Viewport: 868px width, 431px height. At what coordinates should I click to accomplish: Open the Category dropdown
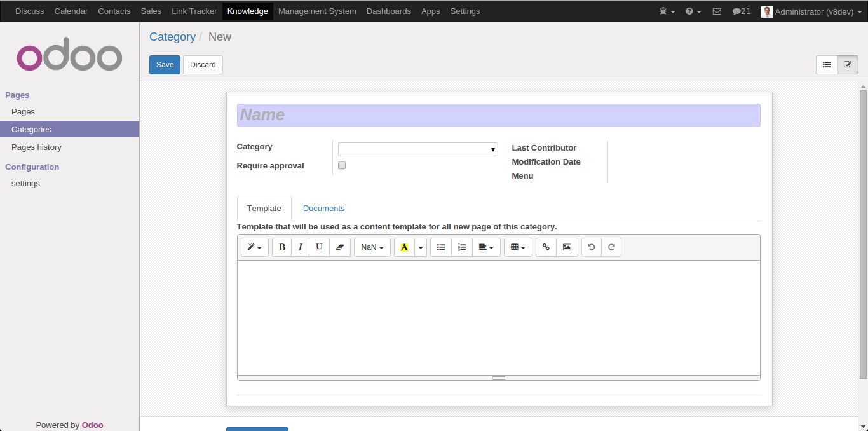pos(417,149)
